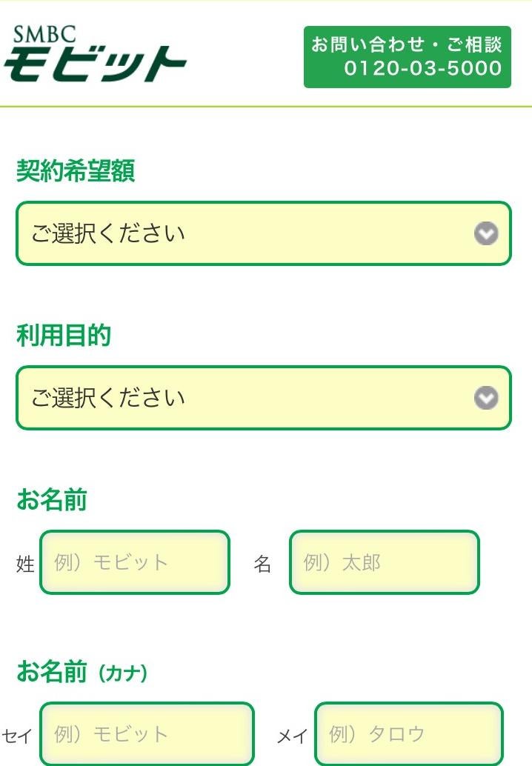Click the small SMBC text above the logo

coord(44,33)
